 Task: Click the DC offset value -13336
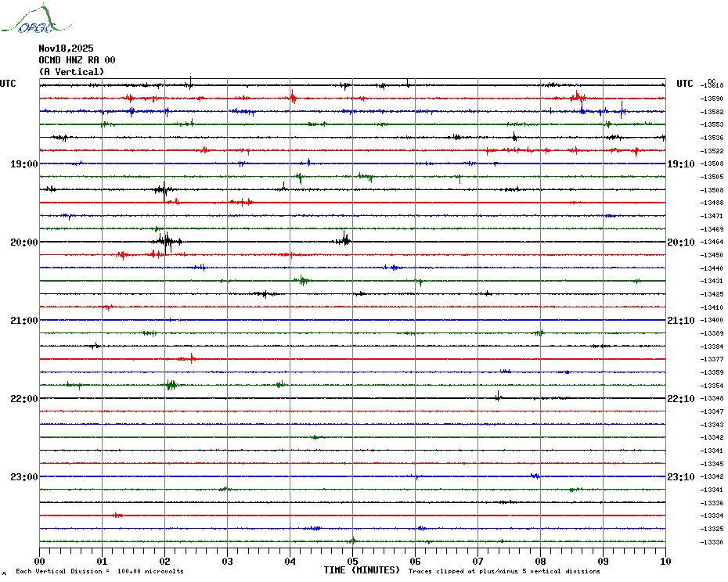click(x=712, y=503)
